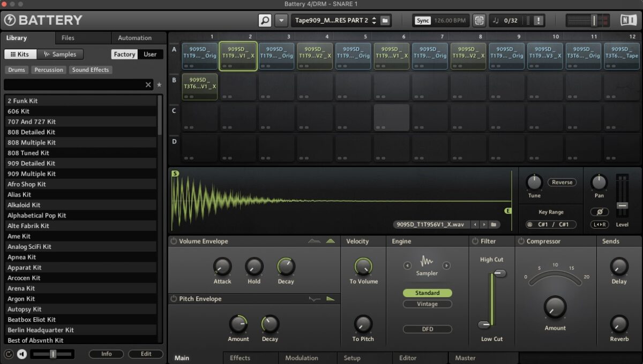Click the preview volume slider
The image size is (643, 364).
pyautogui.click(x=53, y=354)
